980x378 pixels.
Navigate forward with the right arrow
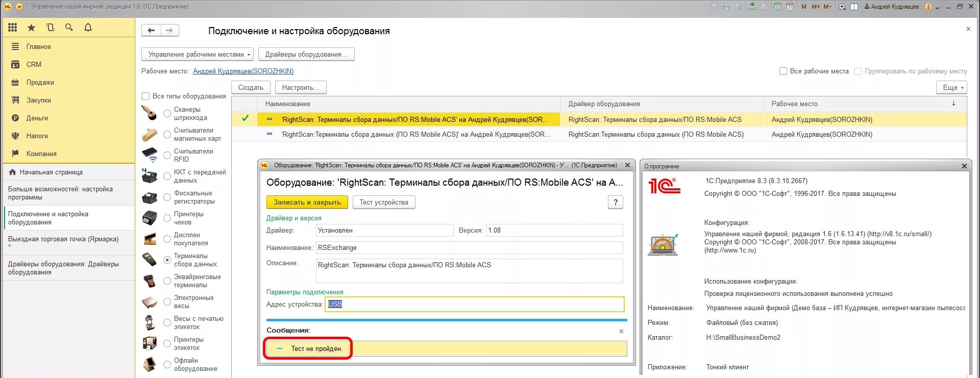tap(169, 31)
